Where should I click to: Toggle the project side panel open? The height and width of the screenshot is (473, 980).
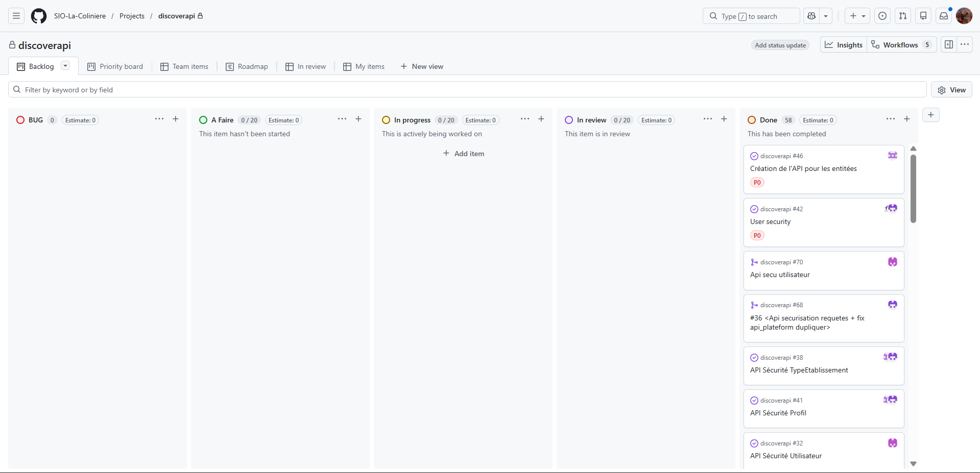(x=949, y=44)
